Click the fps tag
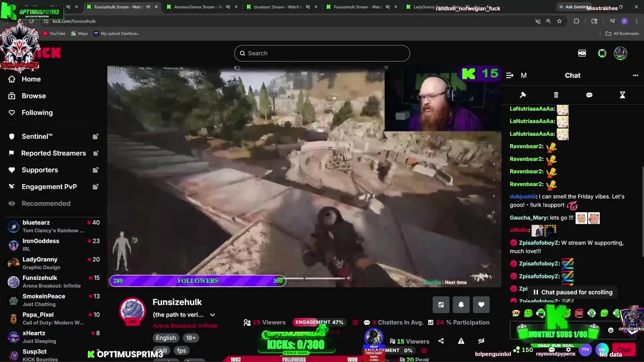This screenshot has height=362, width=644. (182, 350)
